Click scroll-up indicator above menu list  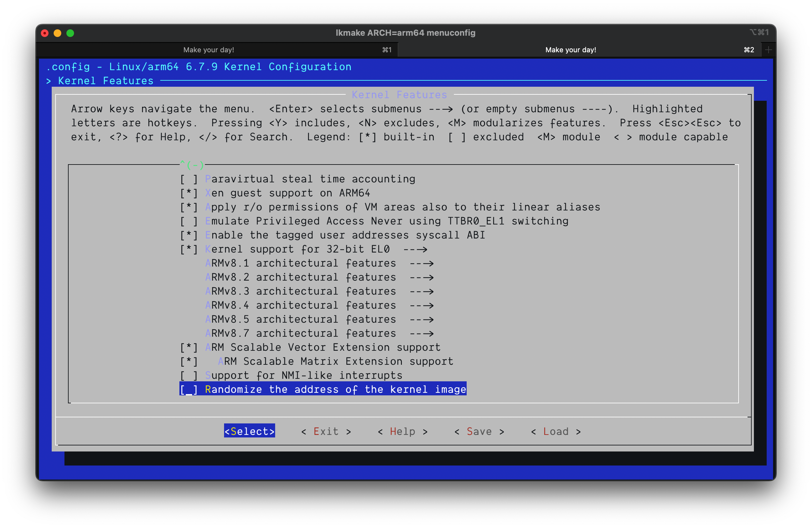point(192,165)
